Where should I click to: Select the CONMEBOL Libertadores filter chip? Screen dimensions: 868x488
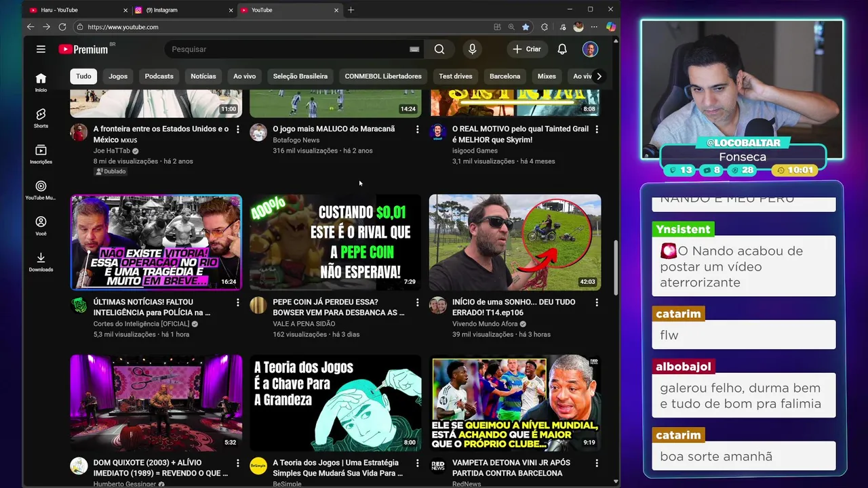tap(383, 76)
